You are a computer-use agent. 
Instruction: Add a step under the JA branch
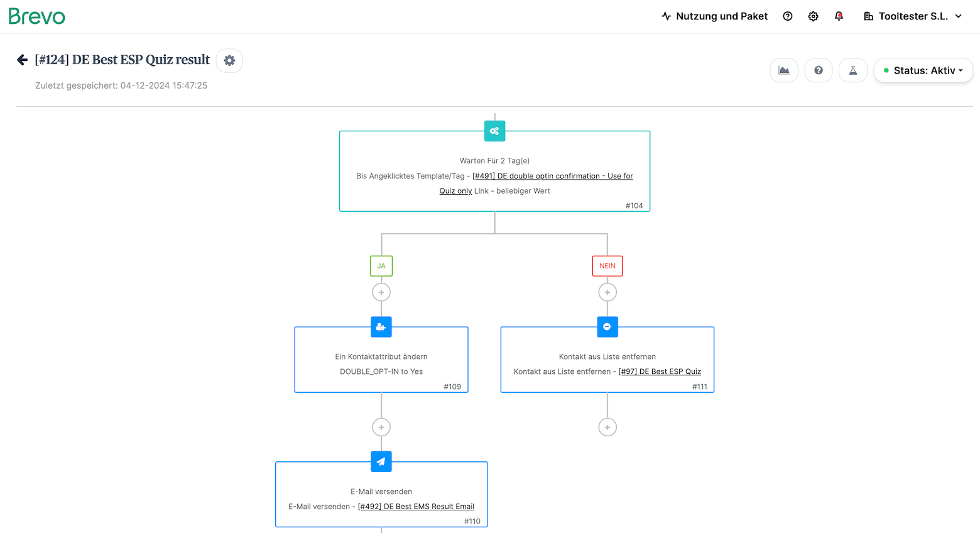point(381,292)
